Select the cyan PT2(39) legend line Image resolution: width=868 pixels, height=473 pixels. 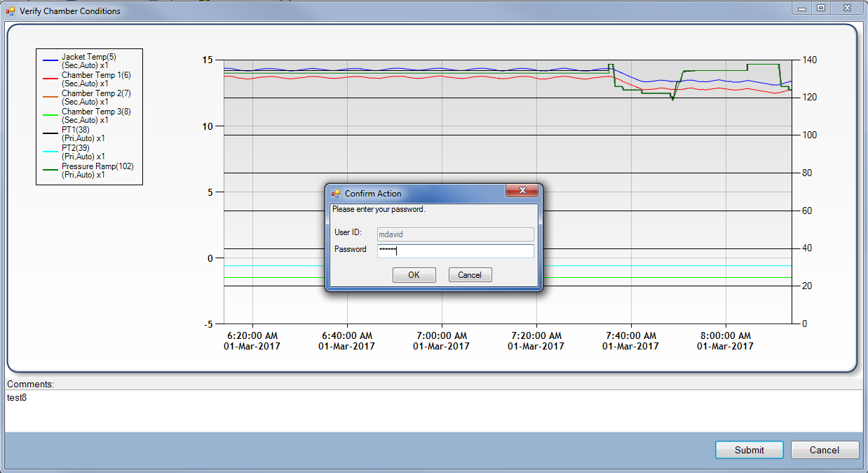[50, 152]
